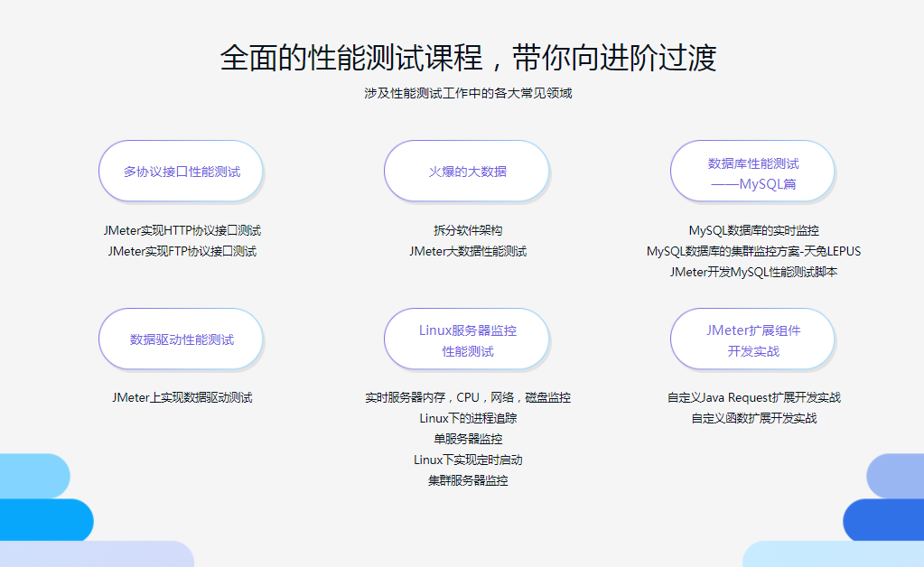Click the Linux下的进程追踪 link
Screen dimensions: 924x567
coord(467,418)
